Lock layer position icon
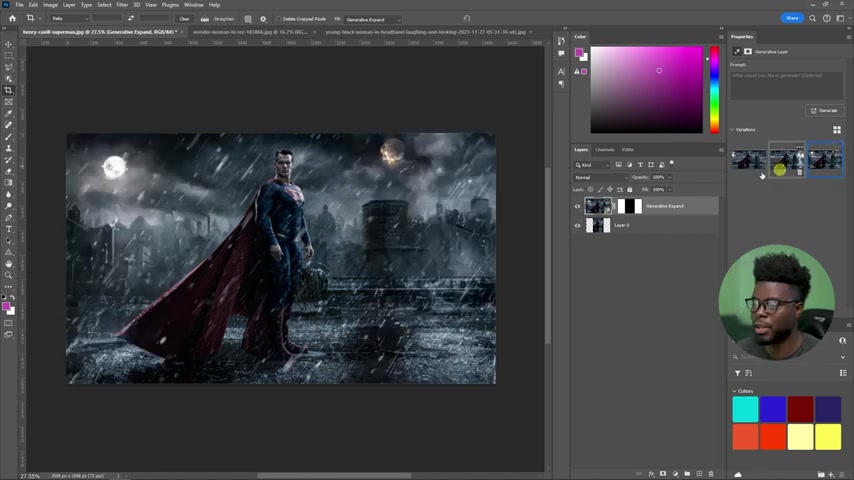Image resolution: width=854 pixels, height=480 pixels. point(609,190)
